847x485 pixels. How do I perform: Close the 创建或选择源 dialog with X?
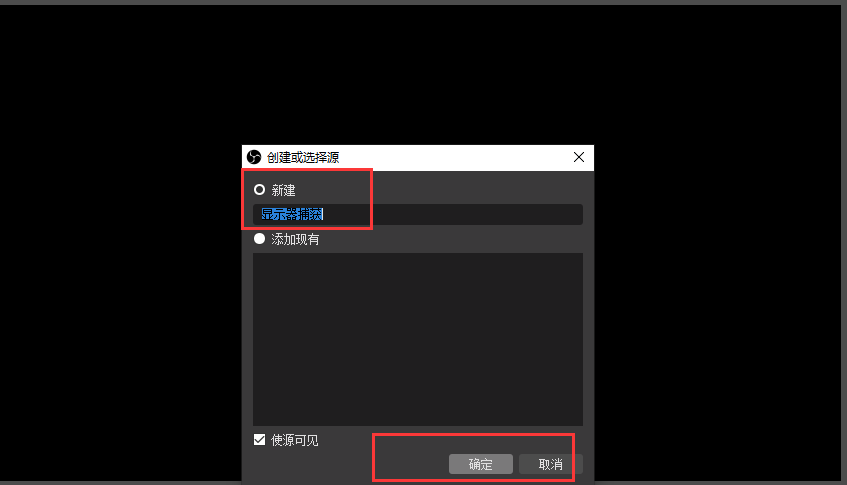579,157
